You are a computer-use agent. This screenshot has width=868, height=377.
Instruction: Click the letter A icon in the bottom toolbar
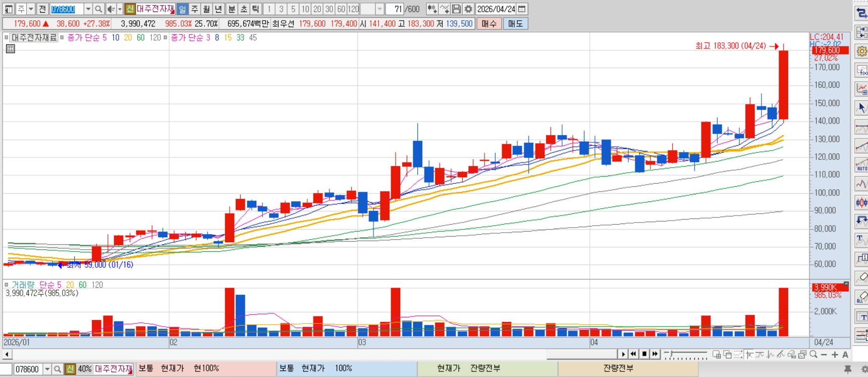[845, 355]
